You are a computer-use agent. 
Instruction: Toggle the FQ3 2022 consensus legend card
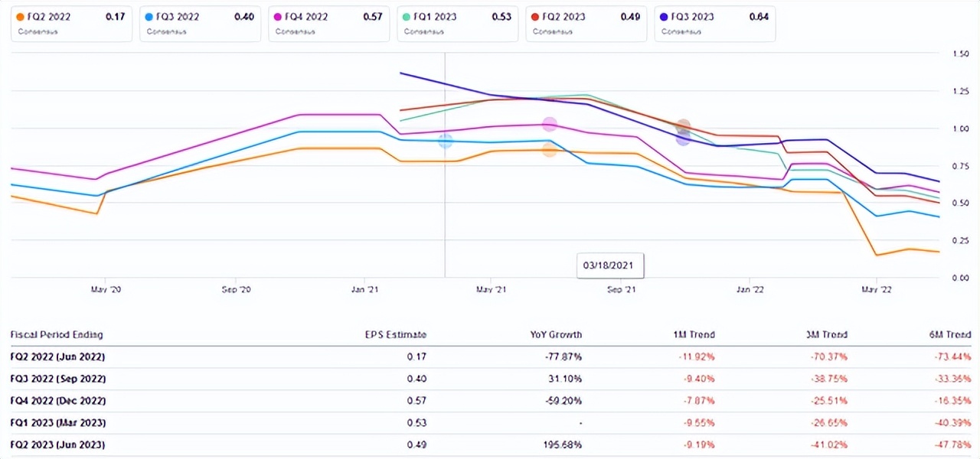pyautogui.click(x=199, y=24)
